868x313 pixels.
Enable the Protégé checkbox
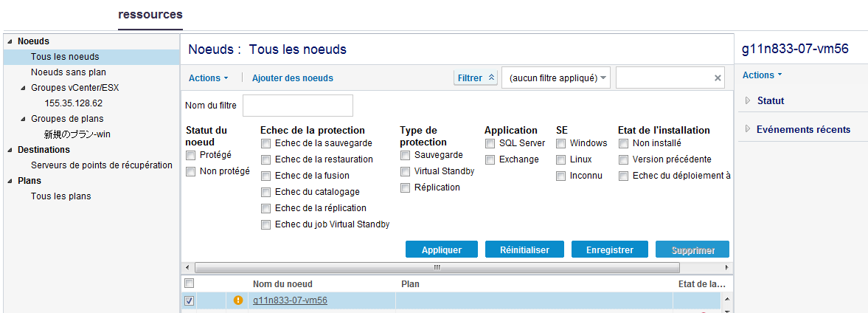191,155
